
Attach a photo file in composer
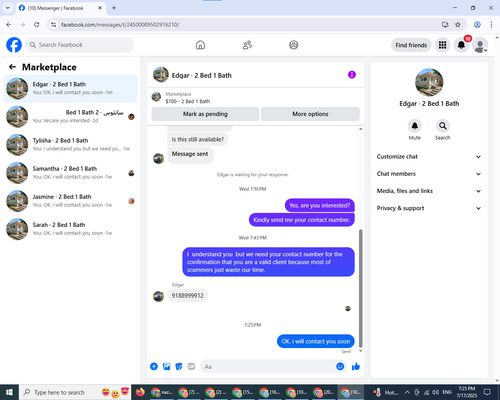[166, 366]
